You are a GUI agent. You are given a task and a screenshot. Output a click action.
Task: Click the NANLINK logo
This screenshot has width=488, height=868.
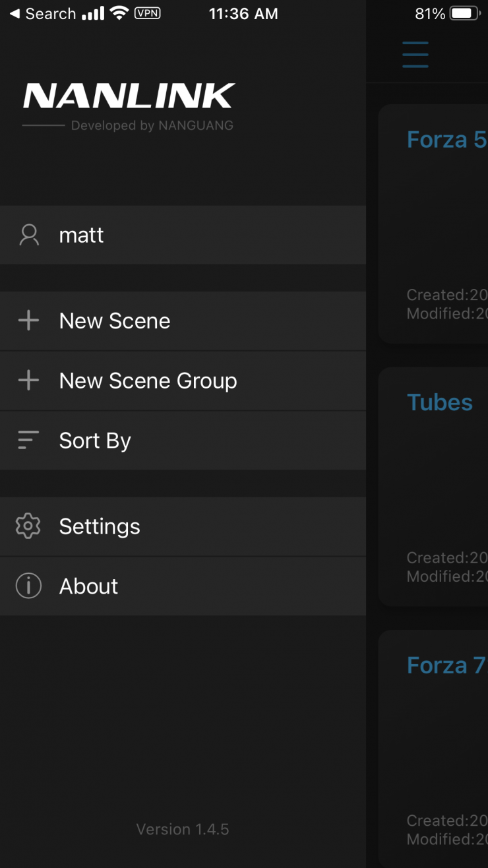(x=129, y=97)
